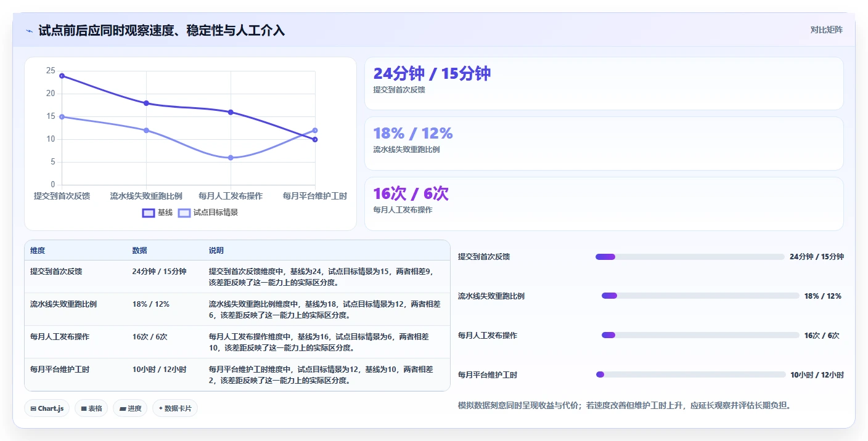The height and width of the screenshot is (441, 868).
Task: Click the 流水线失败重跑比例 caption in the stat card
Action: [x=406, y=150]
